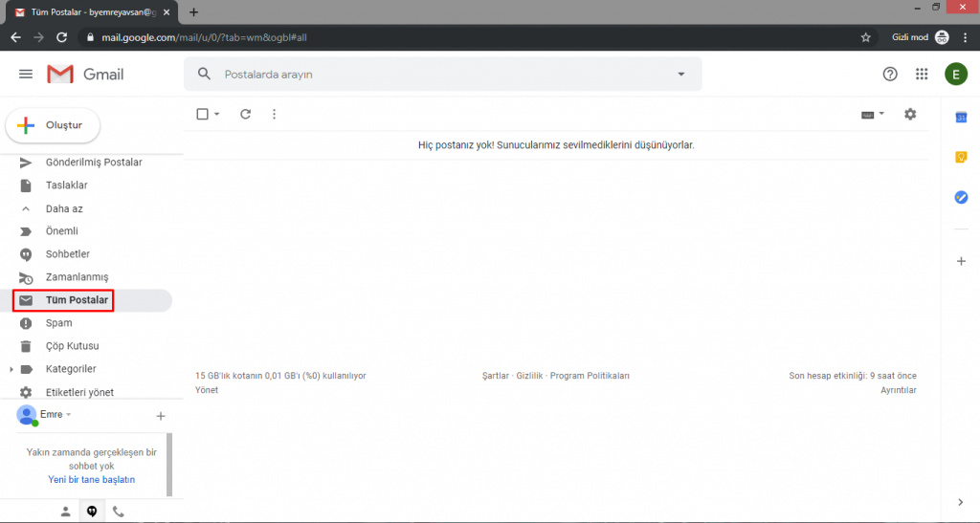Open search options dropdown arrow

[681, 75]
